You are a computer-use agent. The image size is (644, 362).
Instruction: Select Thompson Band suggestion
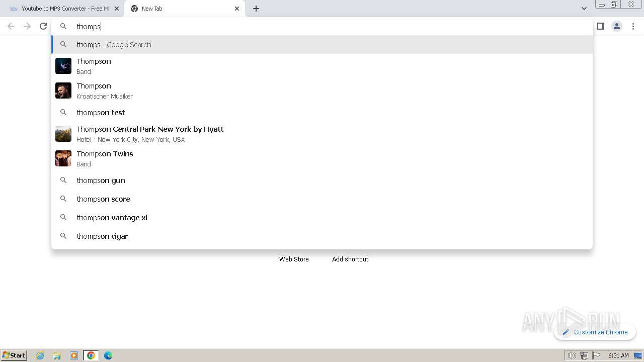[322, 66]
